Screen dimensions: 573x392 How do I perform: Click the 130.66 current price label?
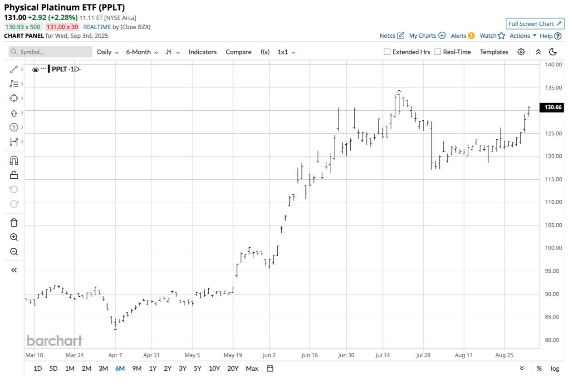coord(551,108)
